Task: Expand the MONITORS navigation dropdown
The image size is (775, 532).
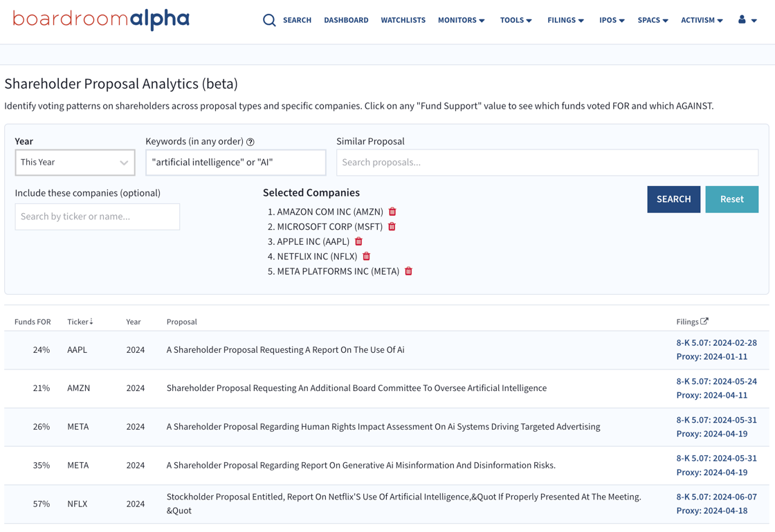Action: 461,20
